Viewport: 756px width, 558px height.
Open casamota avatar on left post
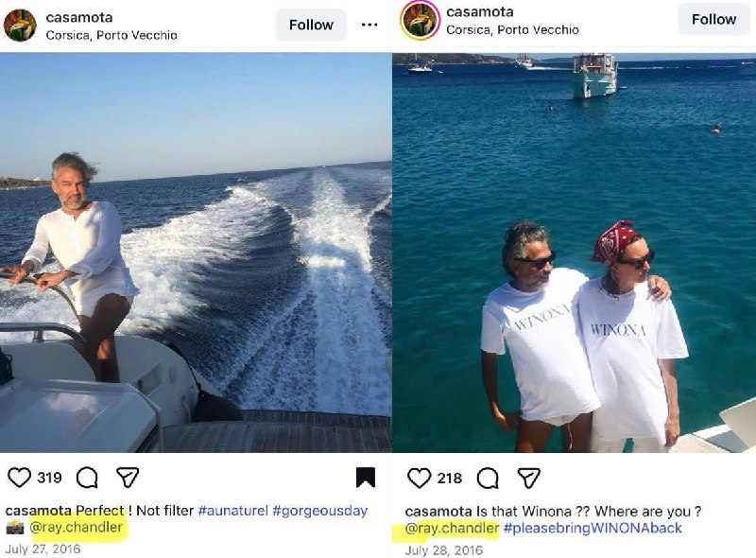20,26
